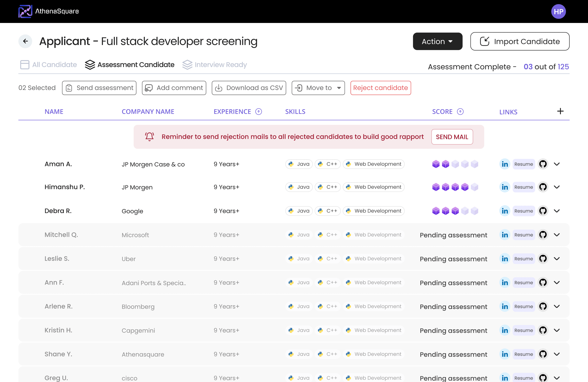Screen dimensions: 588x382
Task: Sort by Experience using arrow icon
Action: click(259, 112)
